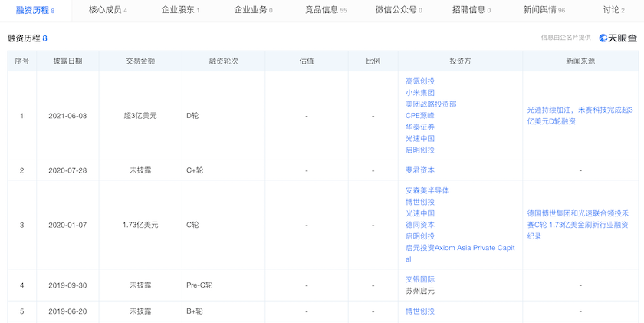The image size is (644, 323).
Task: Open the 招聘信息 tab
Action: 471,10
